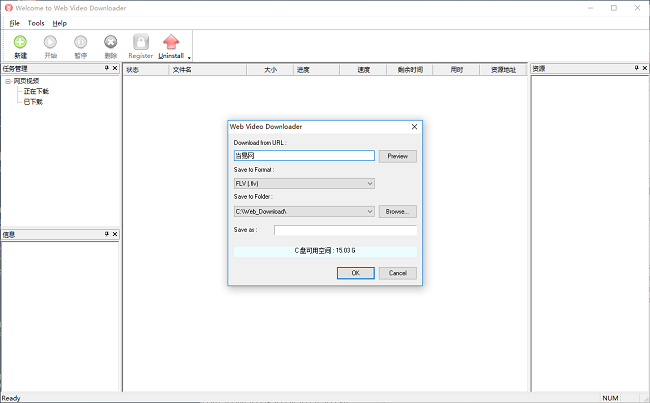Open the Tools menu

[x=36, y=22]
